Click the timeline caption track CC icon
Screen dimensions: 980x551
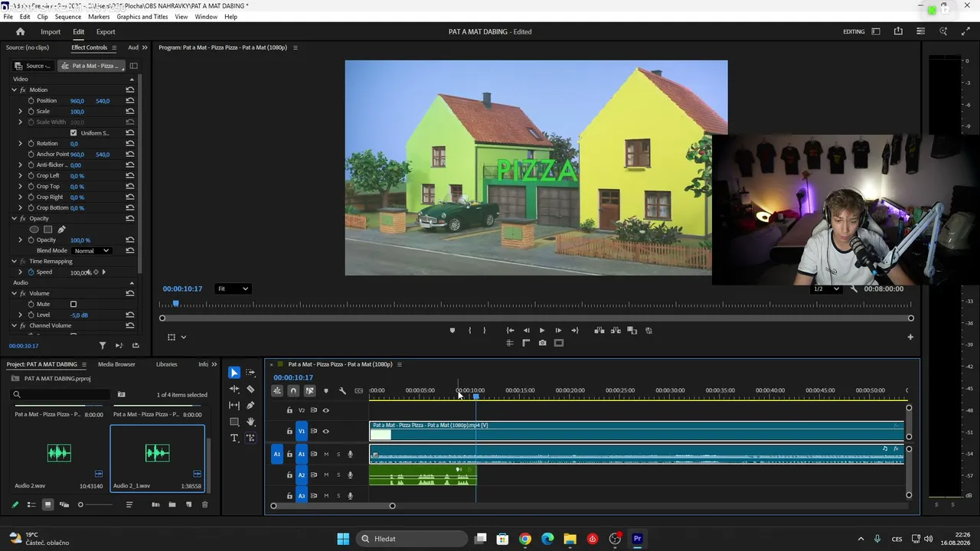point(358,391)
